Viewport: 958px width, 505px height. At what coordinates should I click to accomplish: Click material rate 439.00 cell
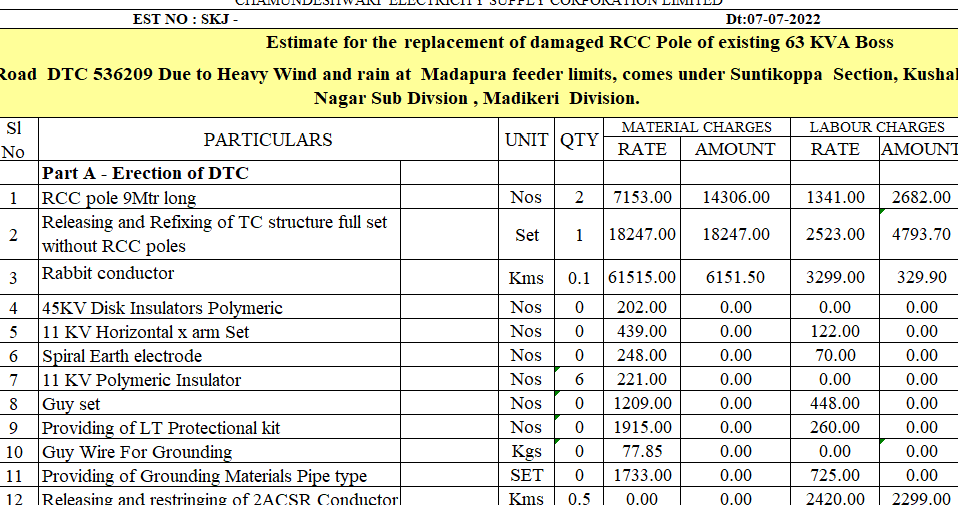(x=642, y=331)
